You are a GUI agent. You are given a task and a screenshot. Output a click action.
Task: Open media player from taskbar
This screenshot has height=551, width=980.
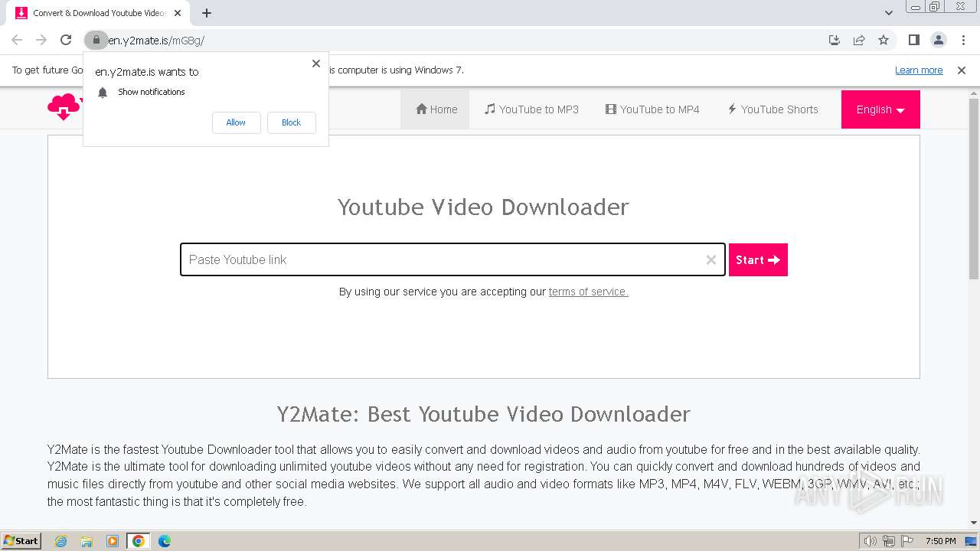click(x=113, y=541)
